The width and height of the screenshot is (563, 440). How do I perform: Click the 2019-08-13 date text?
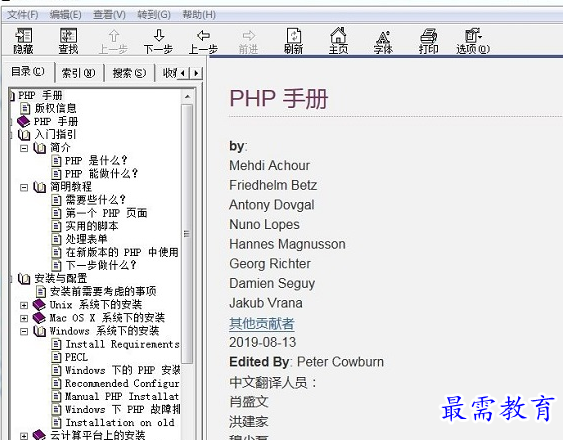tap(262, 342)
